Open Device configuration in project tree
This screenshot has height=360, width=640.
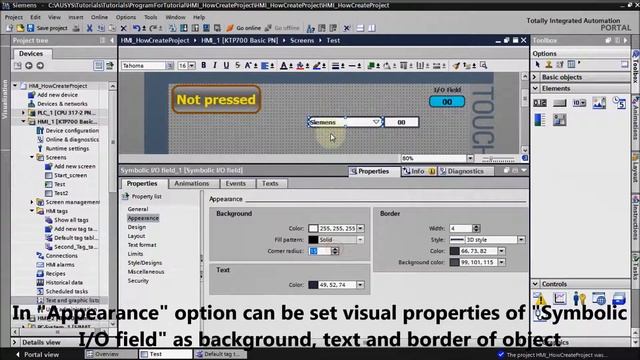click(x=72, y=131)
